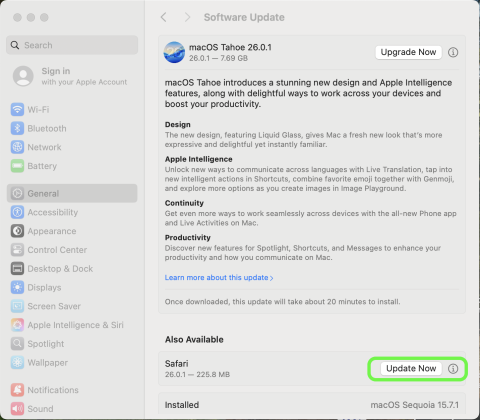This screenshot has height=420, width=480.
Task: Open the Accessibility settings label
Action: click(53, 212)
